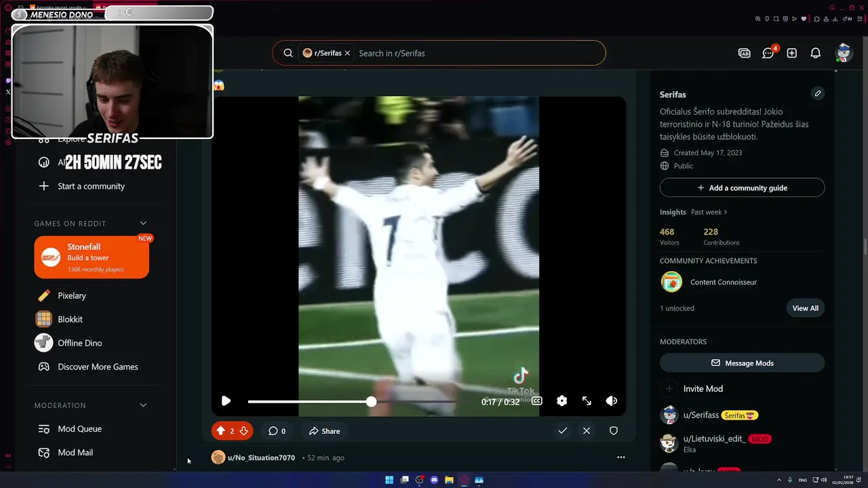This screenshot has width=868, height=488.
Task: Click the Share button
Action: pos(324,431)
